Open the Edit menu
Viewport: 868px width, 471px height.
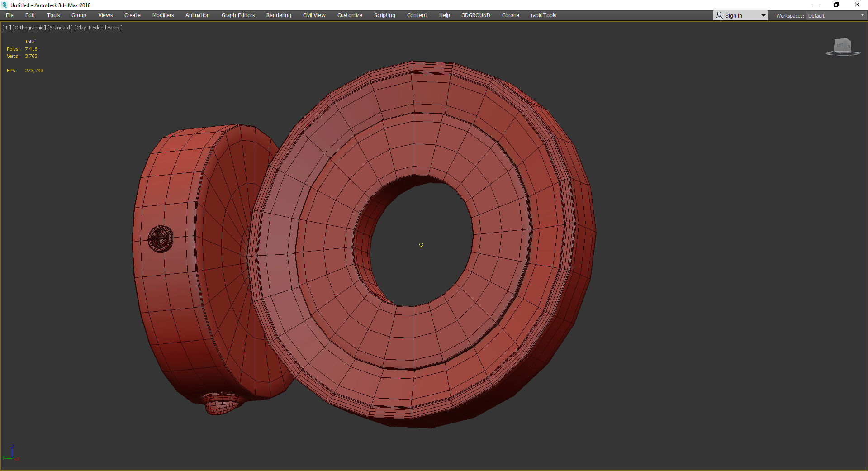tap(30, 15)
